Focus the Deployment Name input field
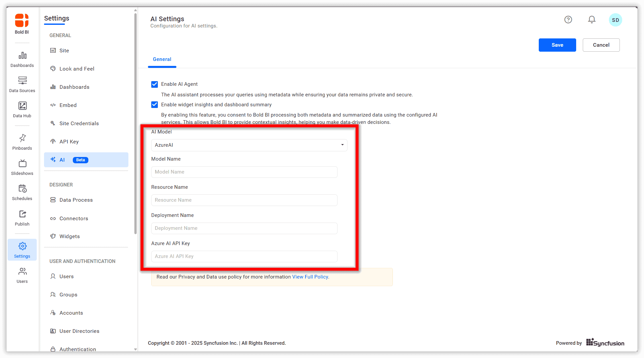Image resolution: width=644 pixels, height=358 pixels. click(x=244, y=228)
